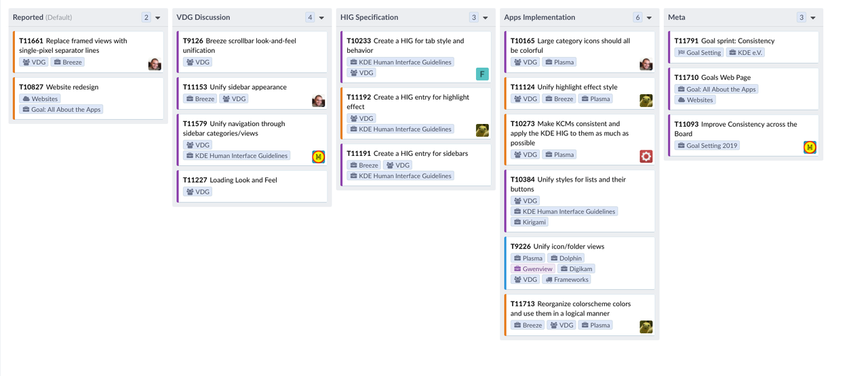
Task: Click Apps Implementation count badge 6
Action: click(637, 18)
